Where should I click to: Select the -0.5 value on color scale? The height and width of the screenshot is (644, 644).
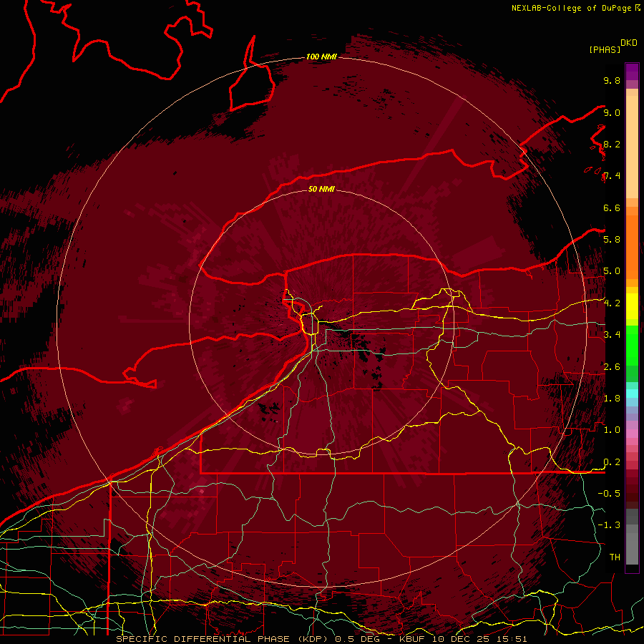pos(609,494)
